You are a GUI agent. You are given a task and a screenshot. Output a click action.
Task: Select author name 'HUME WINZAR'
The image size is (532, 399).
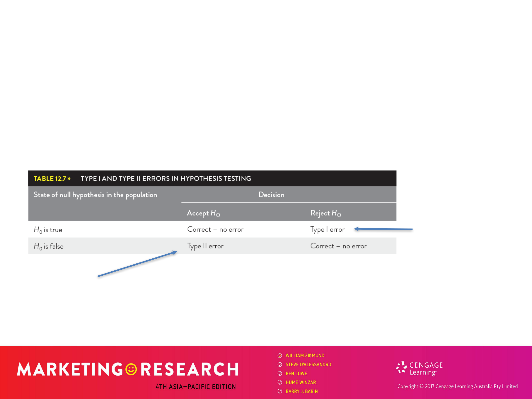coord(301,382)
